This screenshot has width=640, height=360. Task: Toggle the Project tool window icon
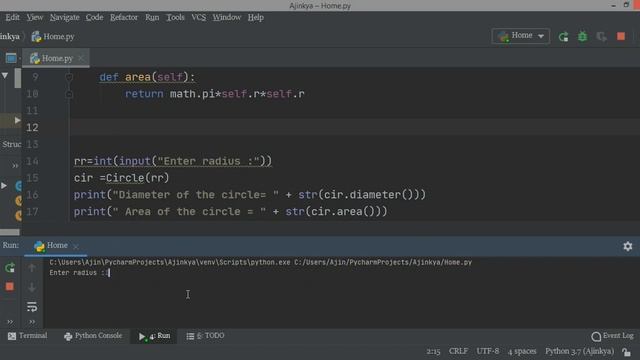(x=11, y=58)
